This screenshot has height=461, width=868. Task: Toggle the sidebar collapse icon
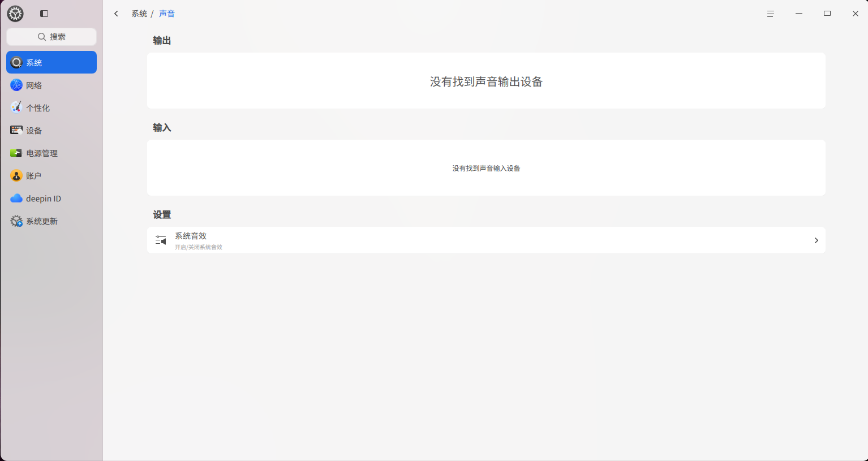pos(44,14)
